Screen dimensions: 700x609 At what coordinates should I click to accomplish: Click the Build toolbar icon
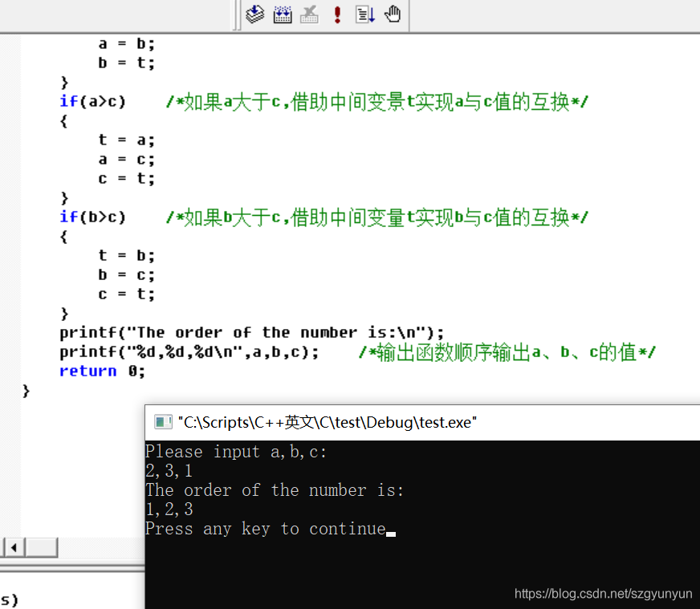[x=283, y=14]
